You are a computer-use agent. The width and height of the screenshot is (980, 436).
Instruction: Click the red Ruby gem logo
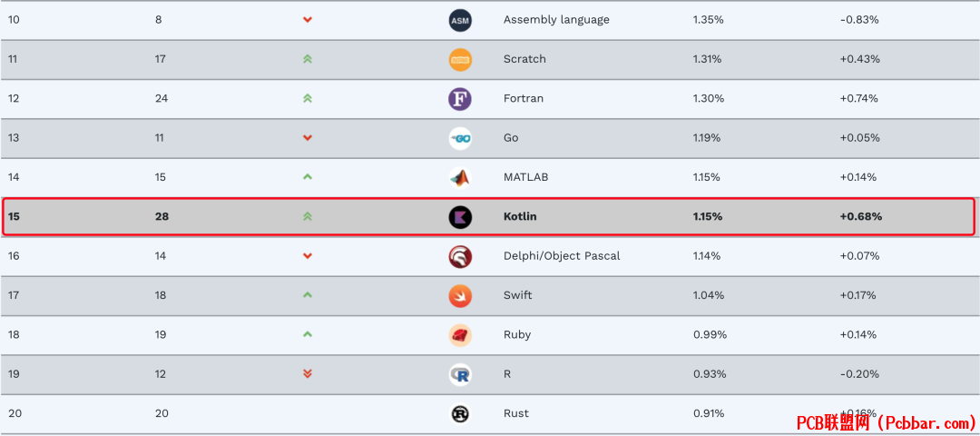click(460, 335)
